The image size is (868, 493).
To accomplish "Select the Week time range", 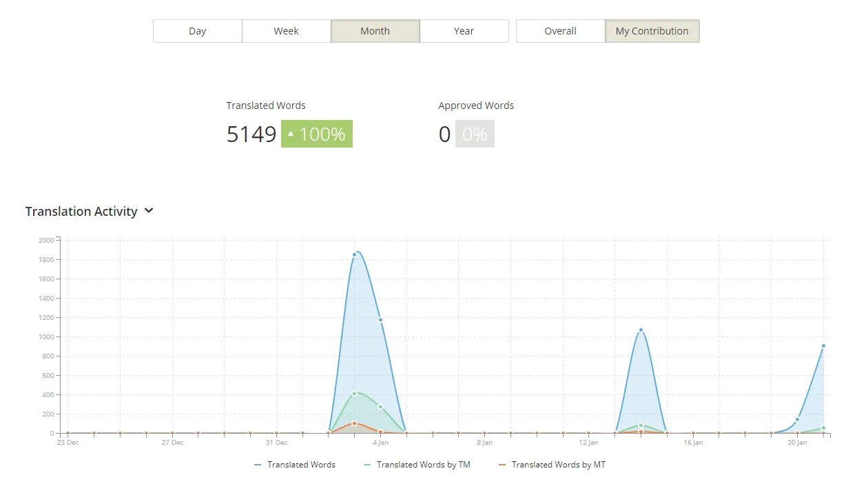I will pyautogui.click(x=286, y=31).
